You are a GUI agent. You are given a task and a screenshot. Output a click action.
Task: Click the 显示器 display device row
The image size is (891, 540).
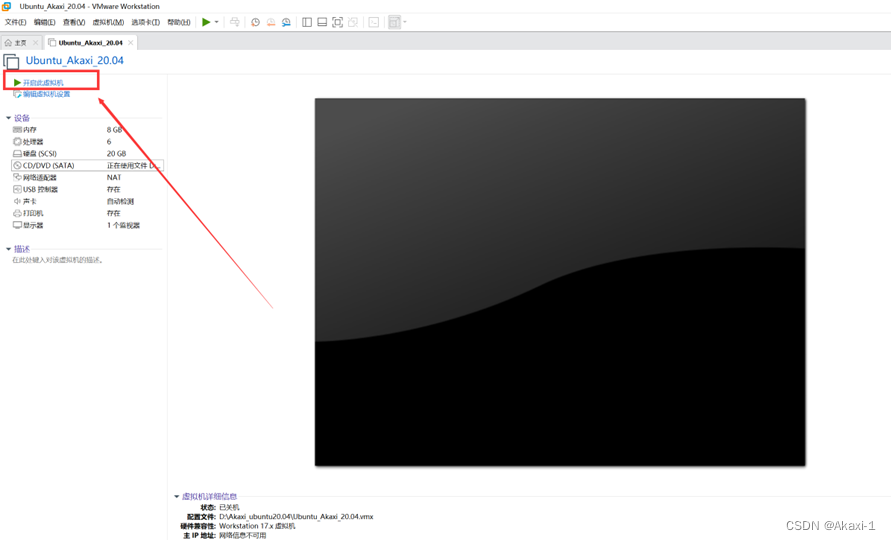coord(87,225)
